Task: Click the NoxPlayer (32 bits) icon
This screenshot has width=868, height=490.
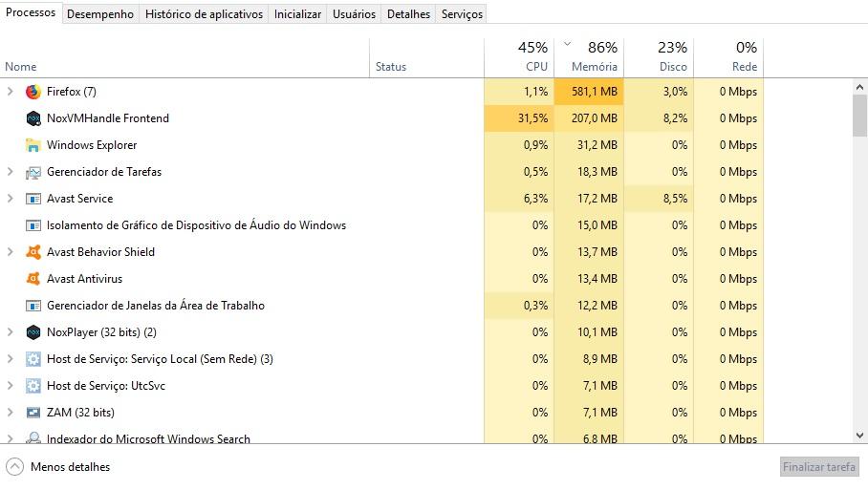Action: point(33,332)
